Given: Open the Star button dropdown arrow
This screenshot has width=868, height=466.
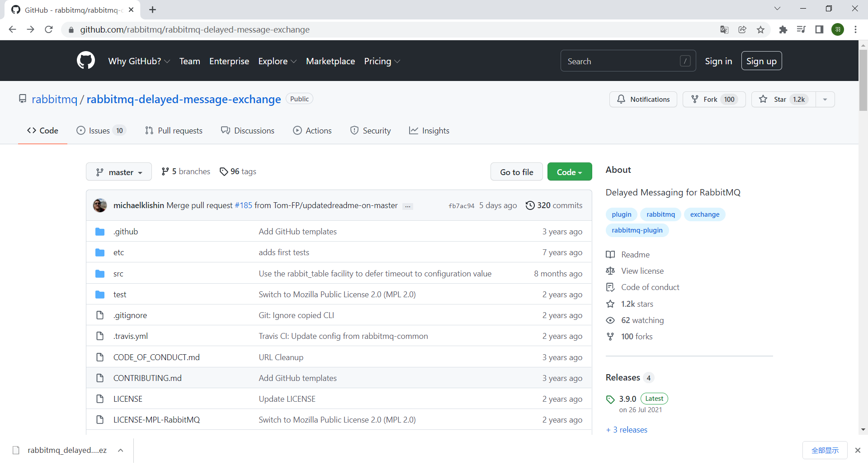Looking at the screenshot, I should [825, 99].
